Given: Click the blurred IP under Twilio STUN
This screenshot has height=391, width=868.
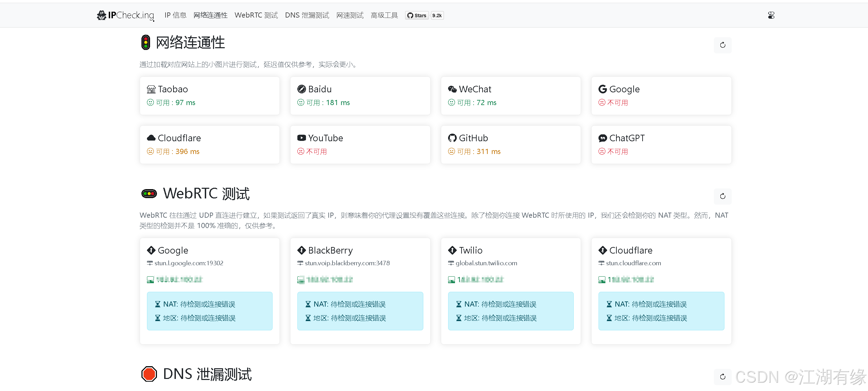Looking at the screenshot, I should [480, 280].
